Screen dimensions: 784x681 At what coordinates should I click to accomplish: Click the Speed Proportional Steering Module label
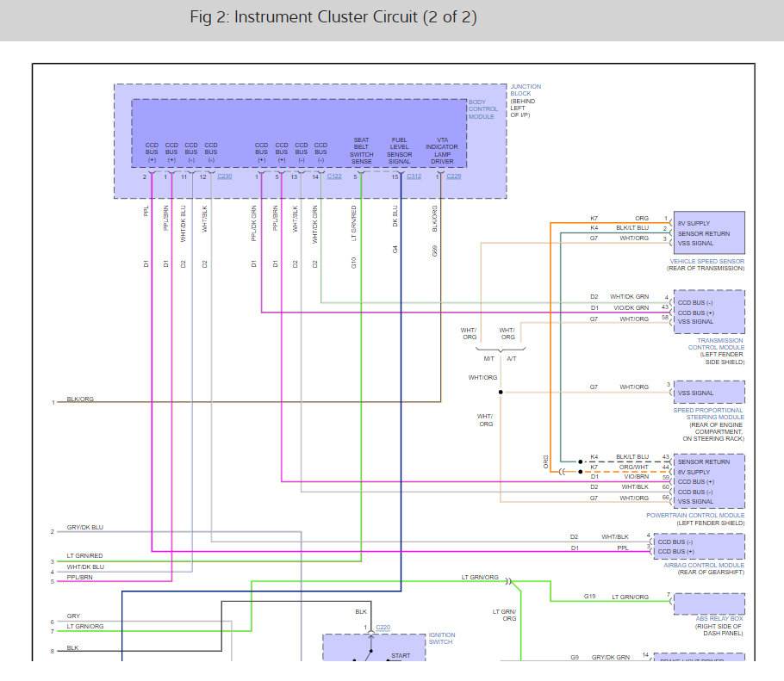(x=708, y=414)
